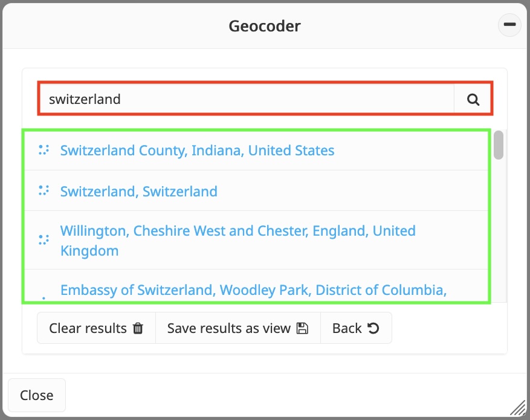Image resolution: width=530 pixels, height=420 pixels.
Task: Click the floppy disk save icon
Action: 302,328
